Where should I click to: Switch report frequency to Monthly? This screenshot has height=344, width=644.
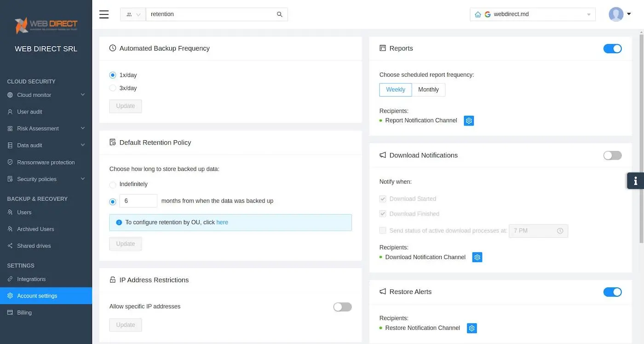point(428,90)
